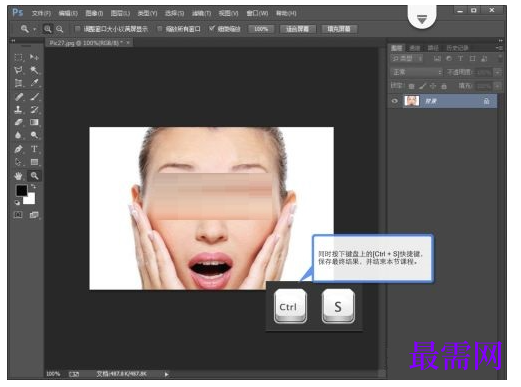Viewport: 521px width, 387px height.
Task: Select the Crop tool
Action: (x=19, y=83)
